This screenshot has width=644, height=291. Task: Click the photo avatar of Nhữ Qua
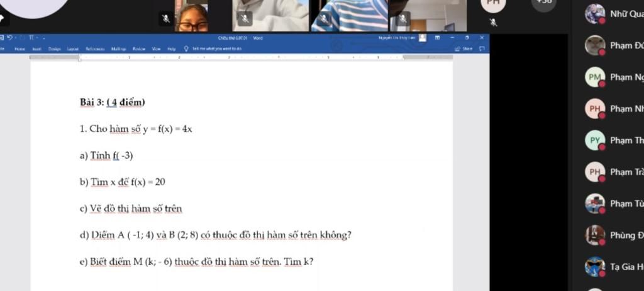tap(595, 14)
